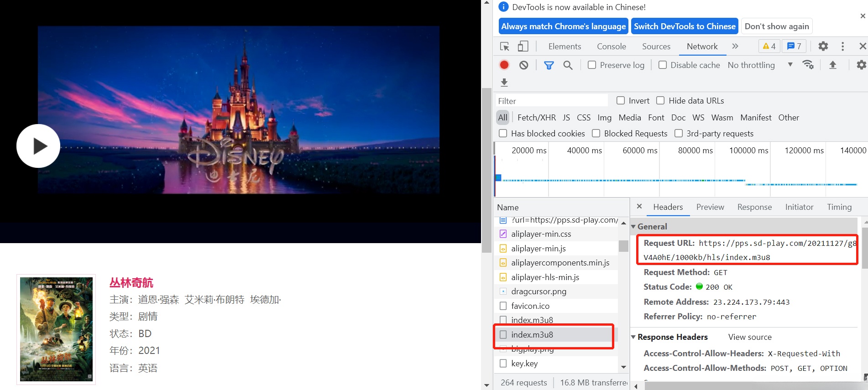Check Has blocked cookies checkbox

pos(503,134)
